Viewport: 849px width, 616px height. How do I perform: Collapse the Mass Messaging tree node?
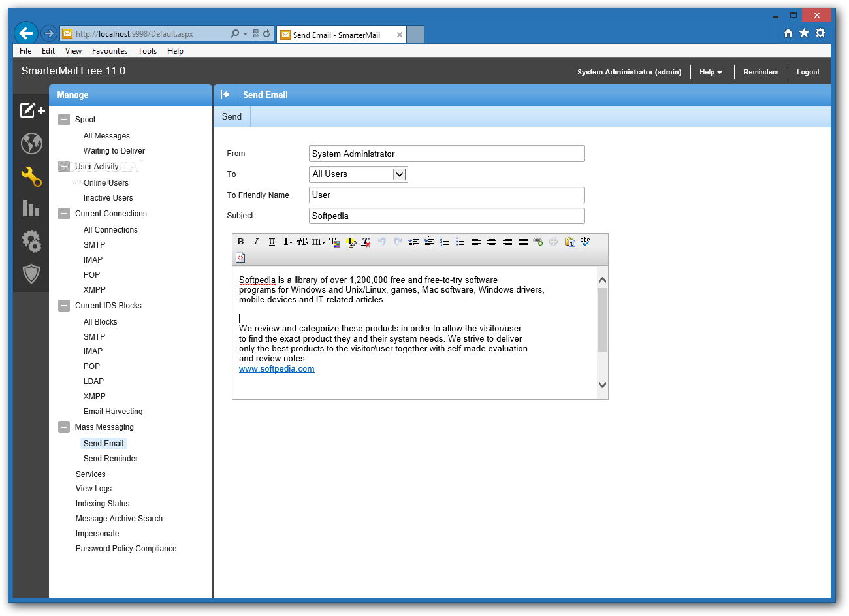pos(64,427)
